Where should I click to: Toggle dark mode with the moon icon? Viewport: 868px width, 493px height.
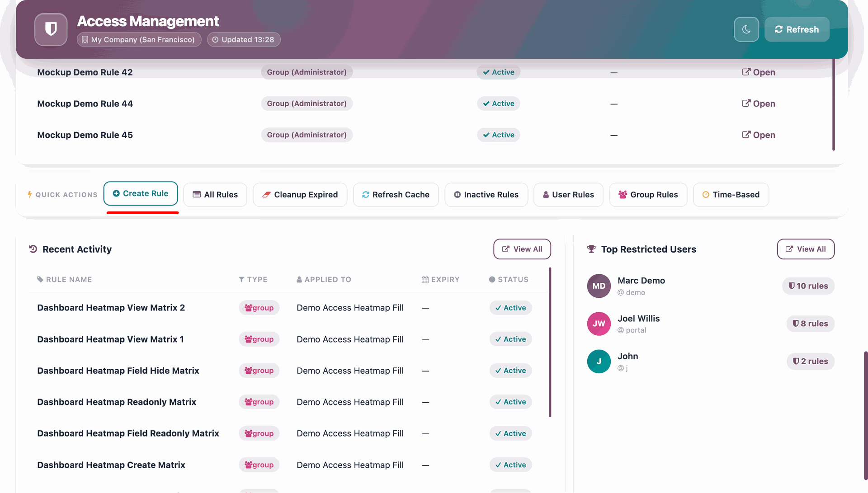[x=746, y=29]
